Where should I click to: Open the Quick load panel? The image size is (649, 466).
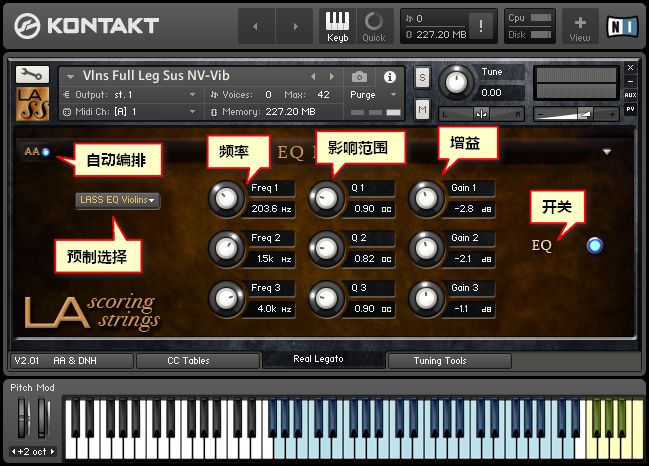click(374, 27)
